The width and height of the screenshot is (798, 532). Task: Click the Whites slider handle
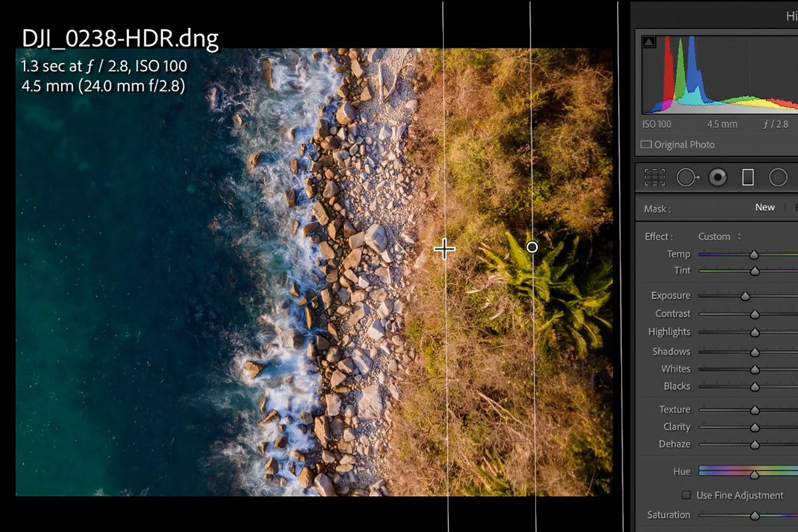coord(755,370)
